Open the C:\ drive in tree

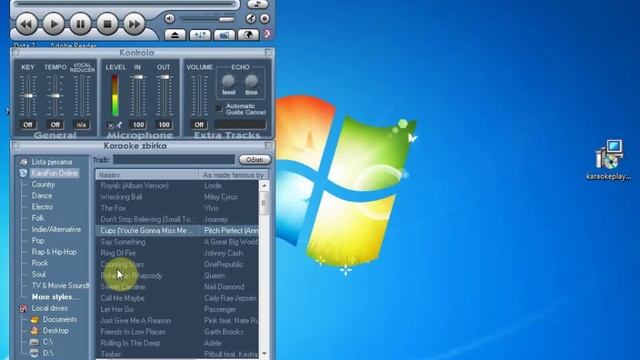coord(48,342)
